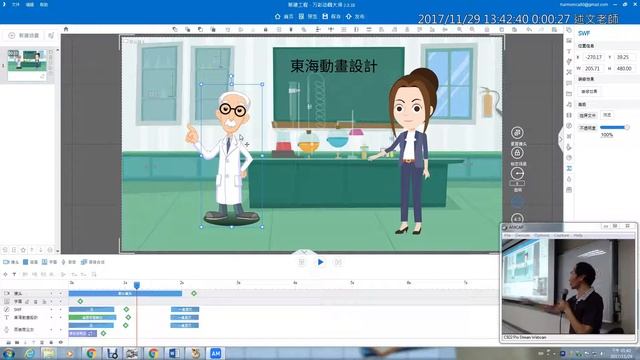Click the Preview icon in the top bar
640x360 pixels.
301,16
